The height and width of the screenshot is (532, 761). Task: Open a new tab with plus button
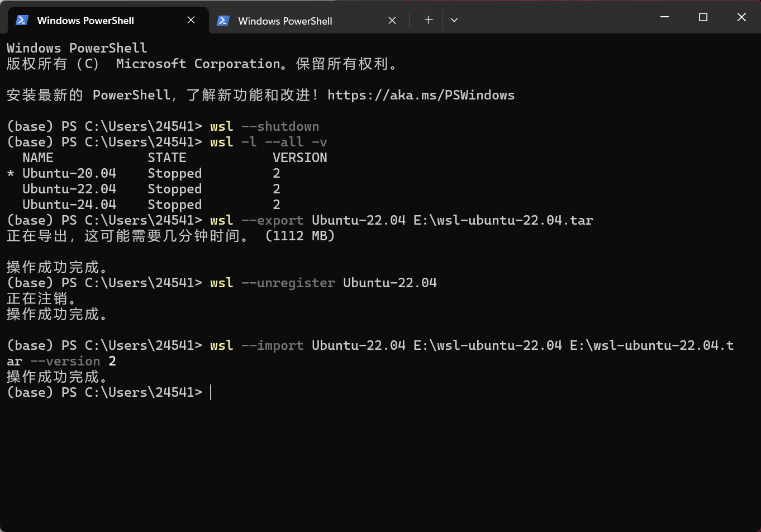[429, 20]
